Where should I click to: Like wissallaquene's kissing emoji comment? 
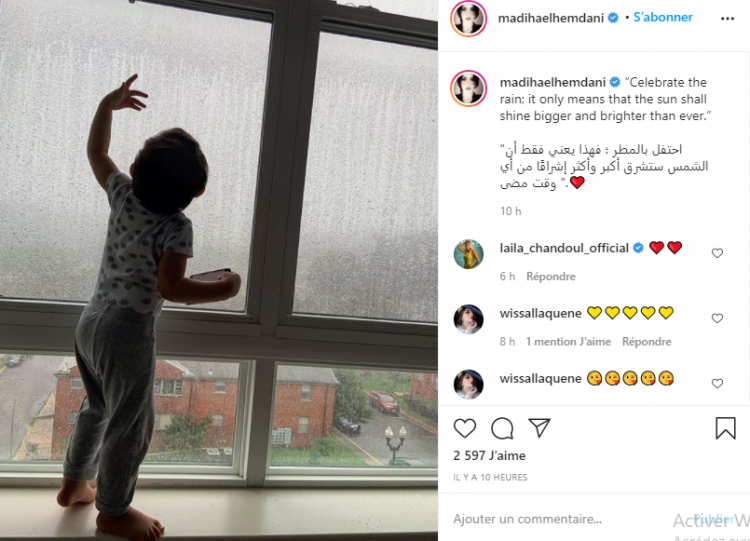pyautogui.click(x=717, y=383)
